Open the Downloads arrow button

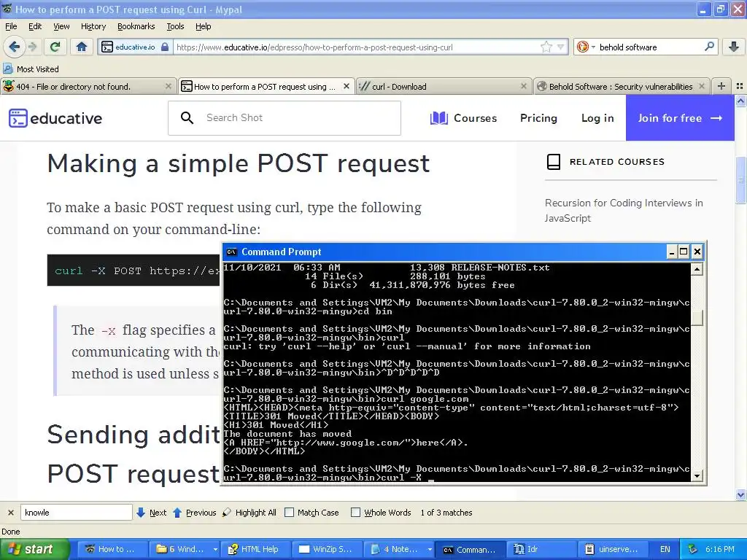pos(734,47)
